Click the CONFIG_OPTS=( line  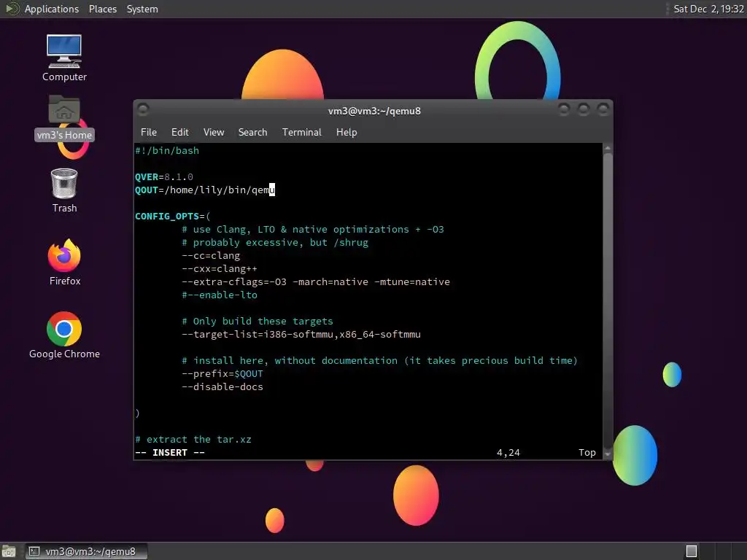pyautogui.click(x=172, y=216)
